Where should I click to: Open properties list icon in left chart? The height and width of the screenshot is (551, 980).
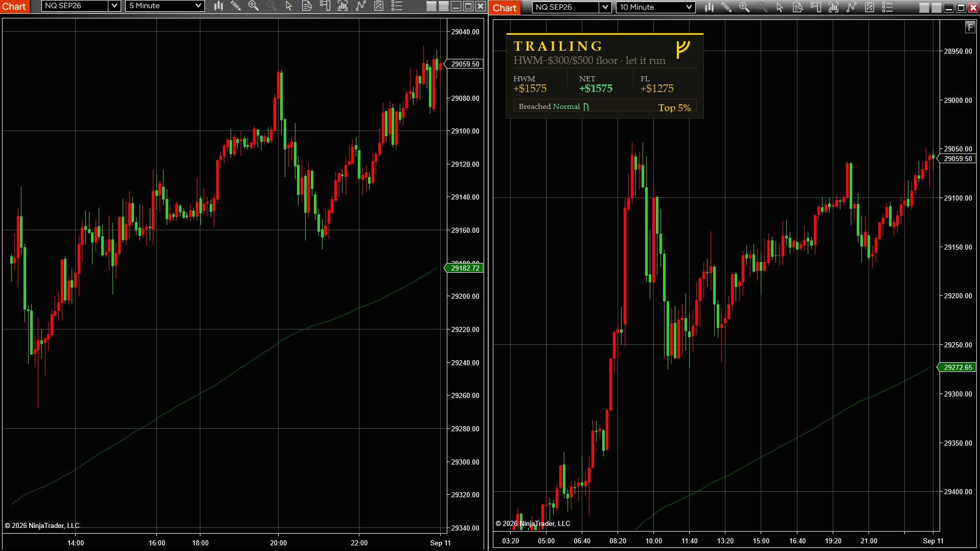397,6
